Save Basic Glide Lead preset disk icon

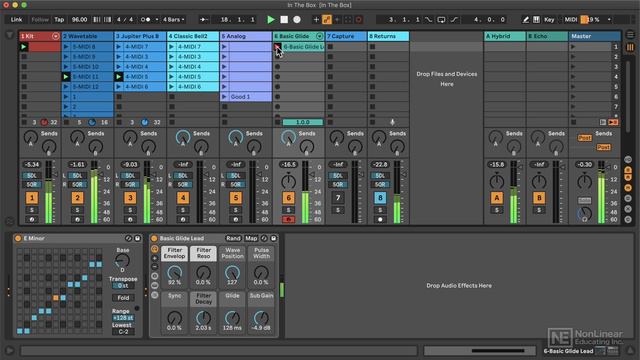click(273, 238)
